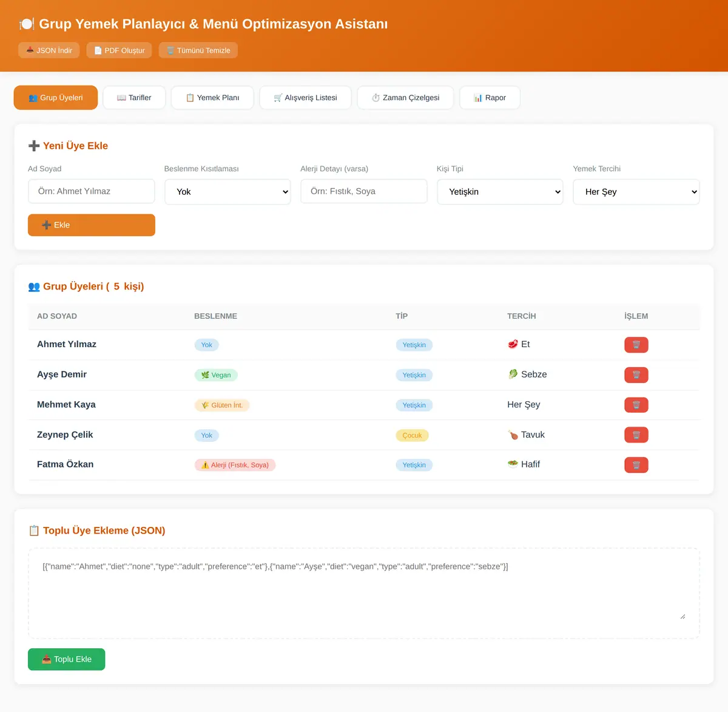
Task: Click Mehmet Kaya's Her Şey preference
Action: pos(524,405)
